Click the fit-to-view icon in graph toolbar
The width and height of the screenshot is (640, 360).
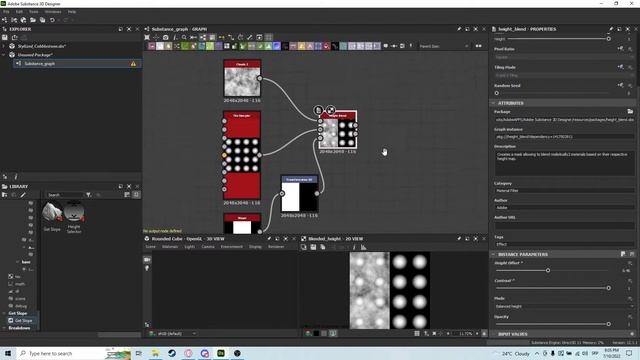pyautogui.click(x=147, y=38)
